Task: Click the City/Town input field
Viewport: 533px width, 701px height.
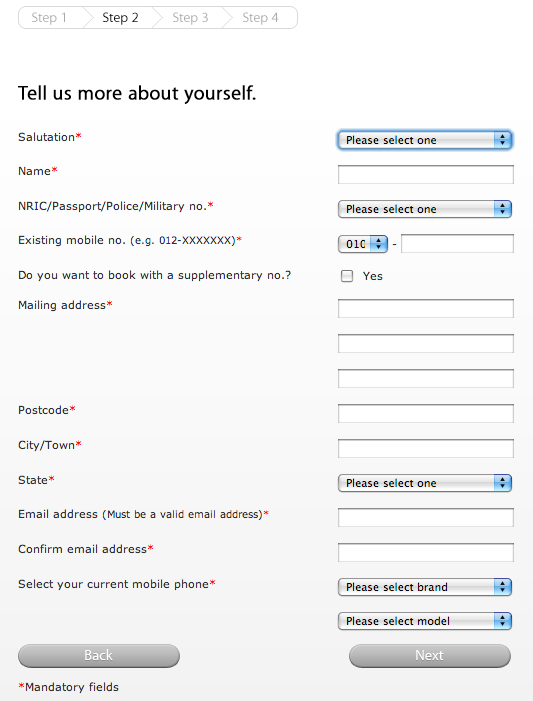Action: tap(426, 448)
